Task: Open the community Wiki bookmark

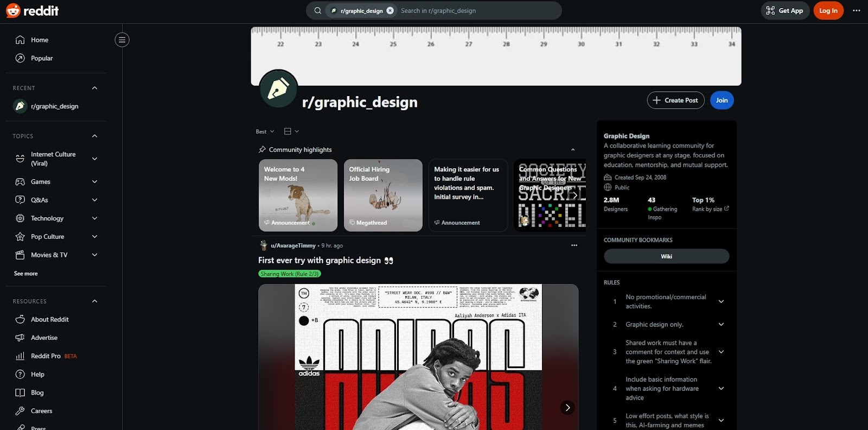Action: (666, 256)
